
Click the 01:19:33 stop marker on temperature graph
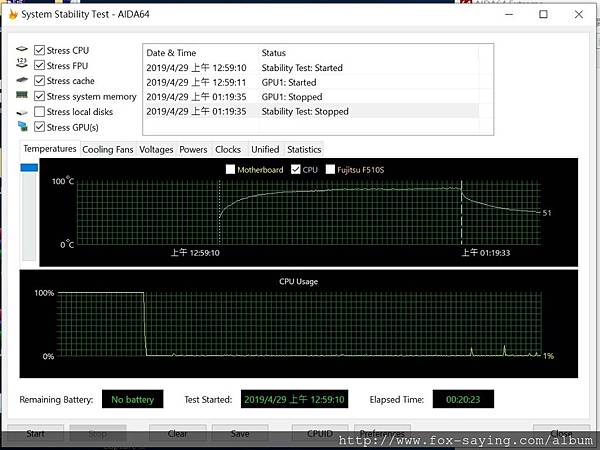[x=461, y=212]
